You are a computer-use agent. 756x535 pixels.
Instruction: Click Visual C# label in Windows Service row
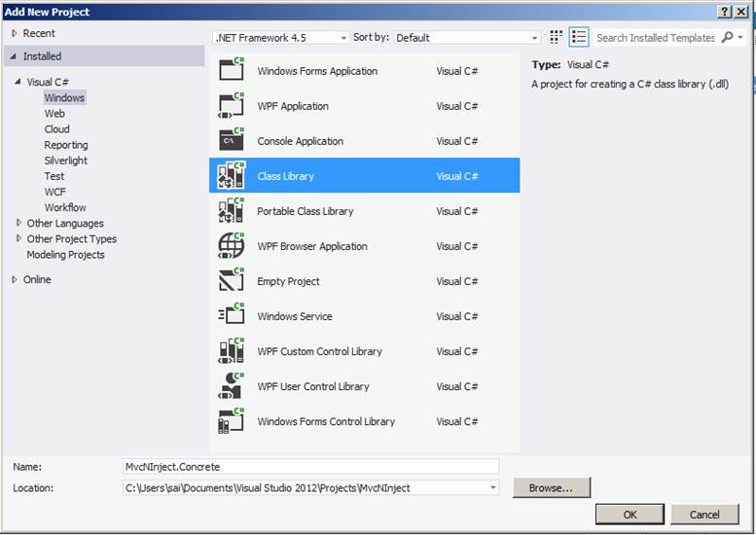pos(456,317)
